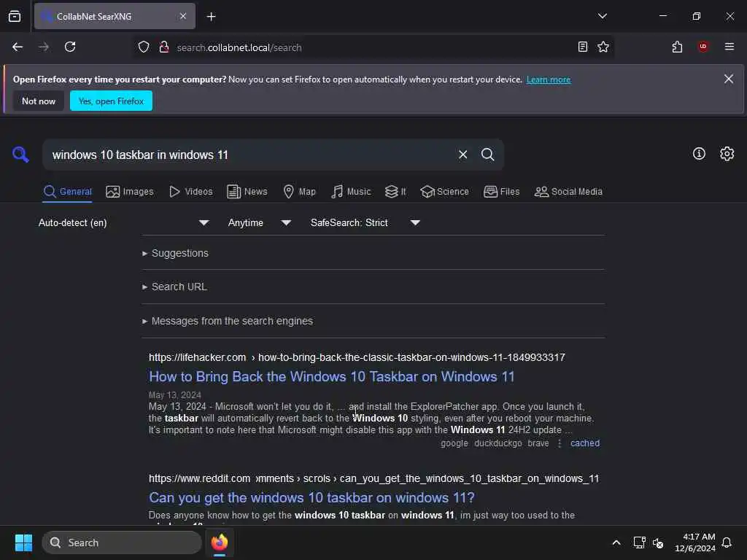The width and height of the screenshot is (747, 560).
Task: Open the extensions menu
Action: point(677,47)
